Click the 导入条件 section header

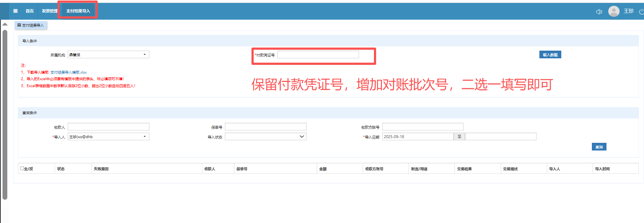pos(328,41)
